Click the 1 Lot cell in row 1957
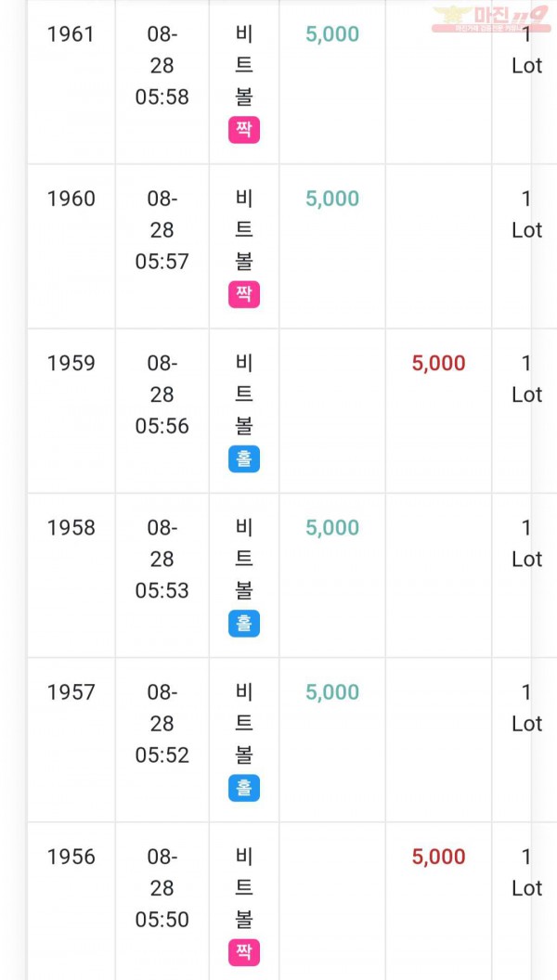 (x=527, y=708)
